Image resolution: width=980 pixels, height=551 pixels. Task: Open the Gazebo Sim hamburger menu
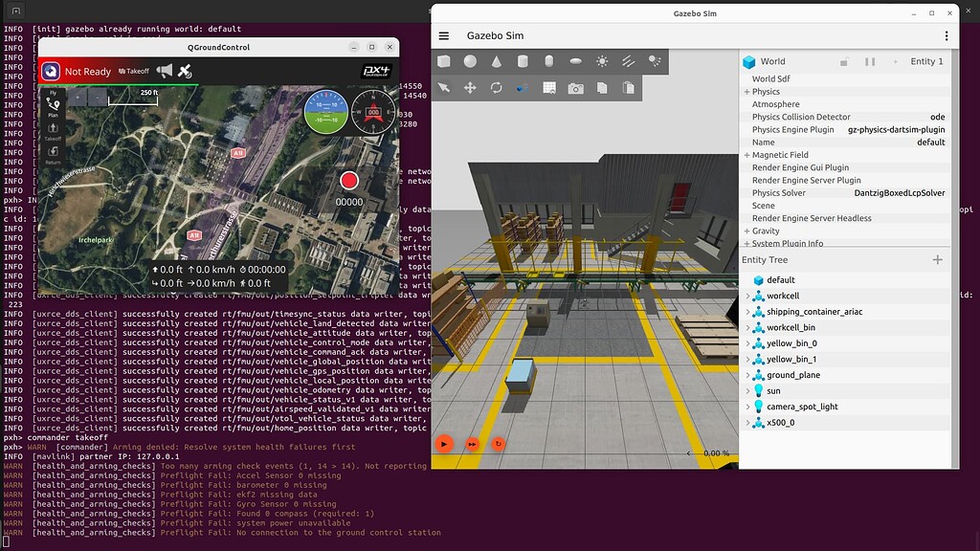444,35
